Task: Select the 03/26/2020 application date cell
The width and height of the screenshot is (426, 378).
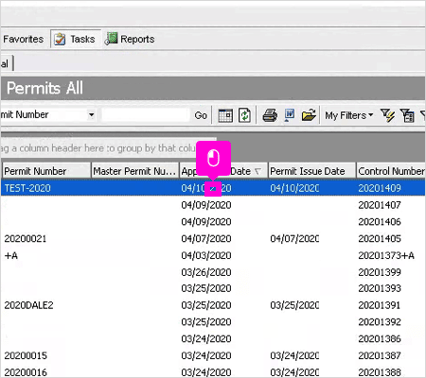Action: click(x=206, y=272)
